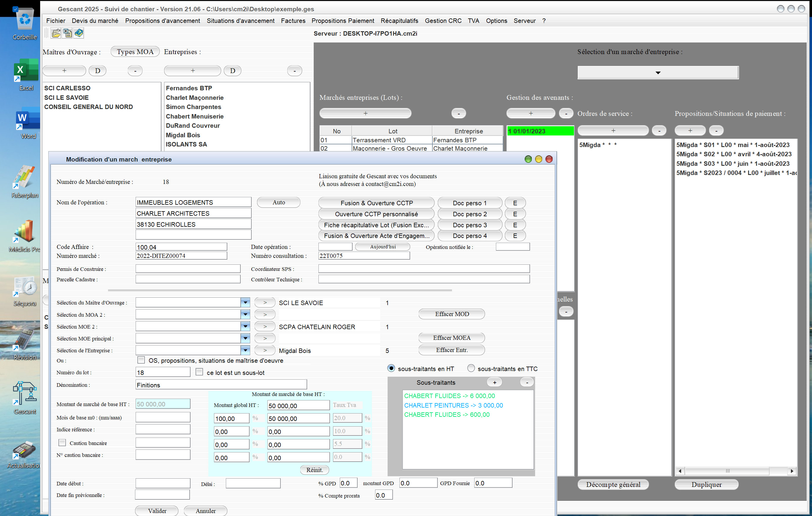The height and width of the screenshot is (516, 812).
Task: Click the Fusion & Ouverture CCTP button
Action: pos(376,203)
